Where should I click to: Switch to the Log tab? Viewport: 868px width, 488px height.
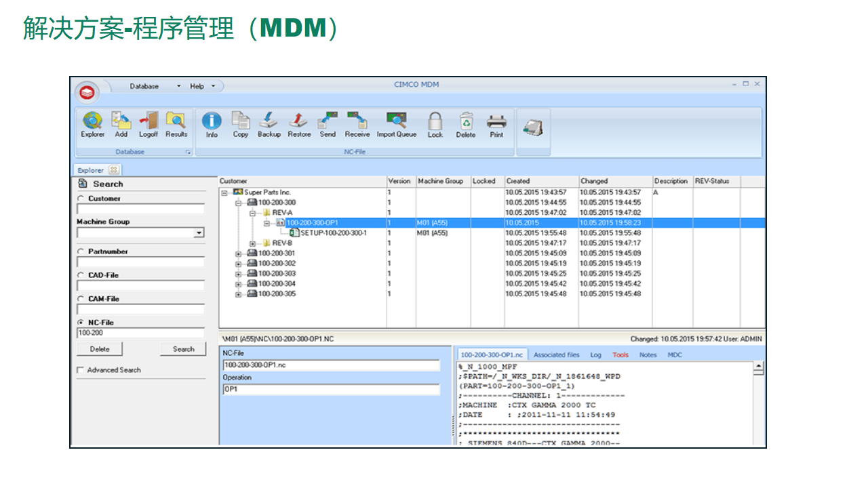coord(595,354)
